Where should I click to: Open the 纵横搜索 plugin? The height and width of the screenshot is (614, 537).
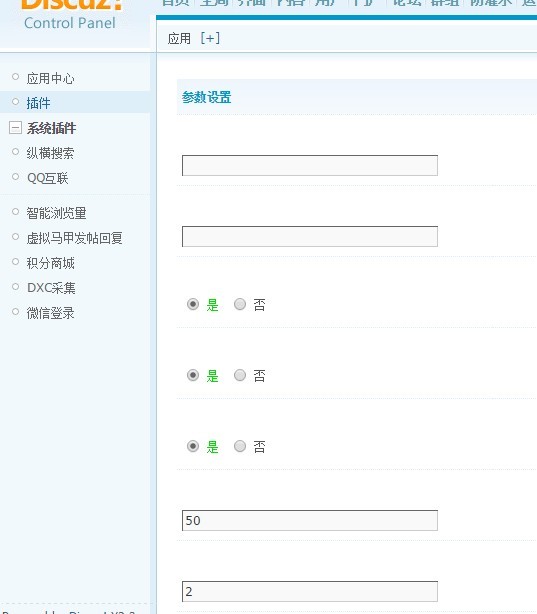[x=50, y=153]
